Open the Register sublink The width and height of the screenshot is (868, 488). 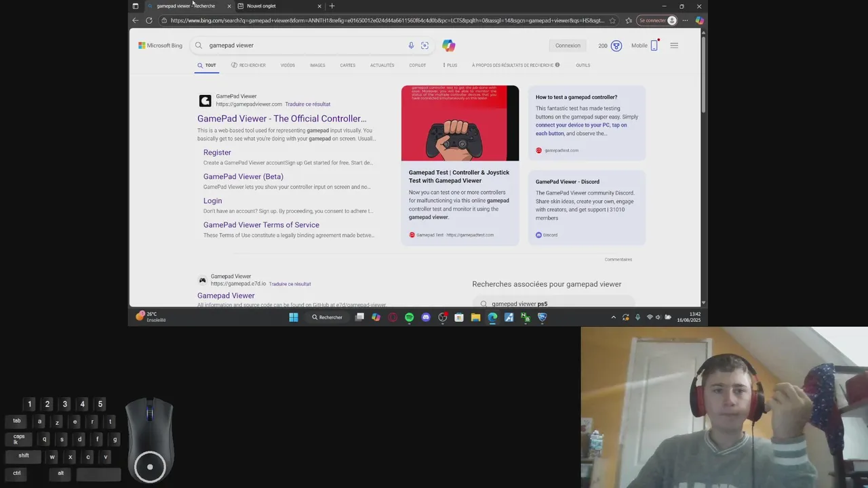point(217,152)
